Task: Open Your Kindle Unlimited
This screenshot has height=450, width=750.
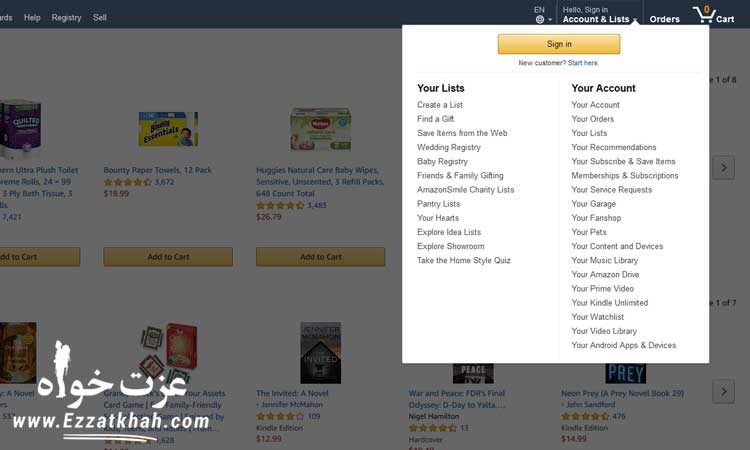Action: [609, 303]
